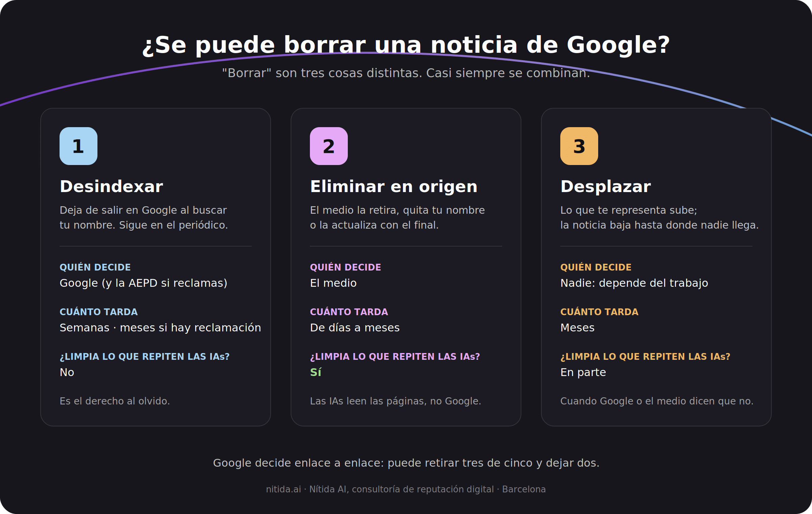Screen dimensions: 812x514
Task: Click "la noticia baja hasta donde nadie llega."
Action: point(659,225)
